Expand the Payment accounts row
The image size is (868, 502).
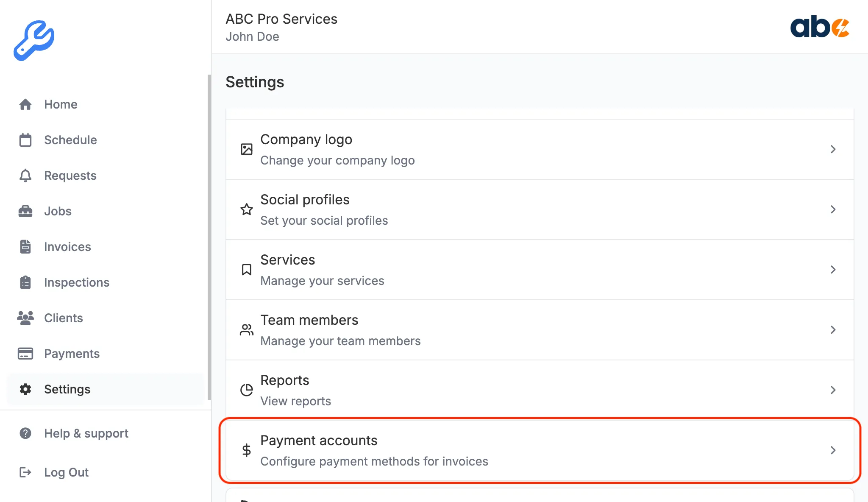pyautogui.click(x=833, y=450)
